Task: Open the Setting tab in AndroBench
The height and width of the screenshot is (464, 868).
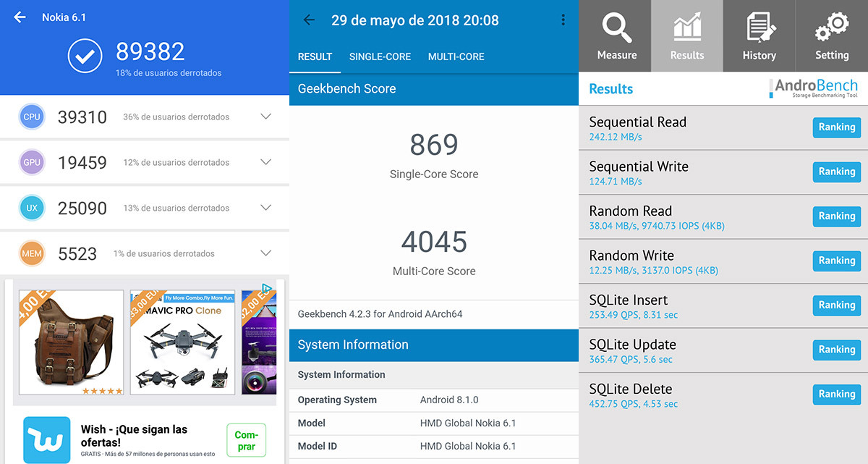Action: 832,36
